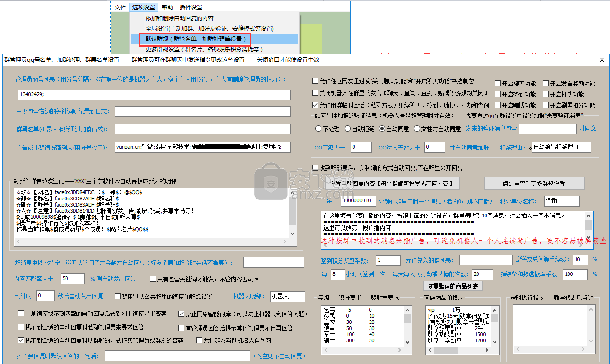This screenshot has width=610, height=364.
Task: Toggle 允许任意网友通过发关闭聊天功能 checkbox
Action: pyautogui.click(x=315, y=81)
